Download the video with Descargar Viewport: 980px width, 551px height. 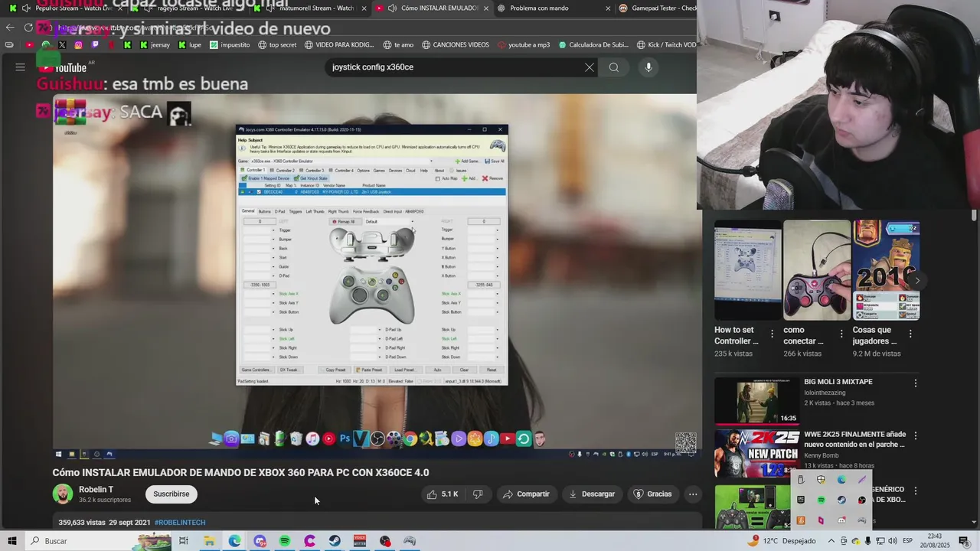591,494
